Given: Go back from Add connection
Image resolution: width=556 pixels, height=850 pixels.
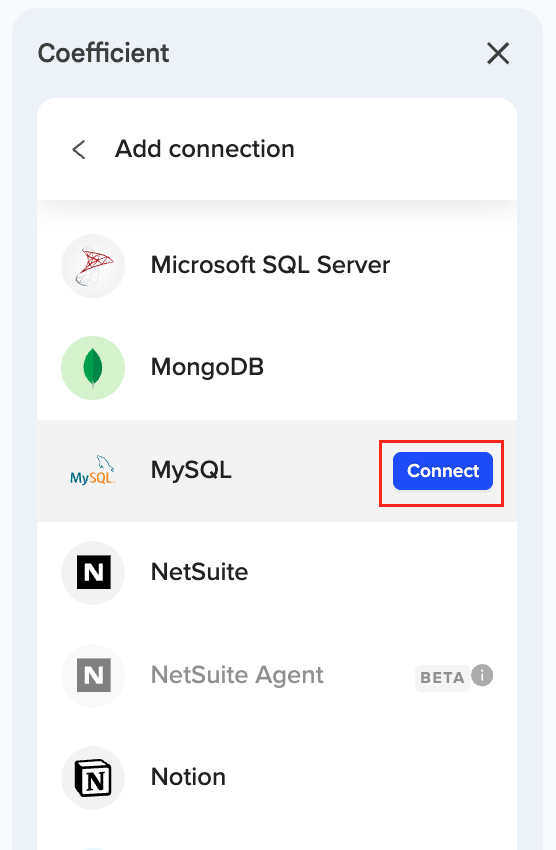Looking at the screenshot, I should point(79,150).
